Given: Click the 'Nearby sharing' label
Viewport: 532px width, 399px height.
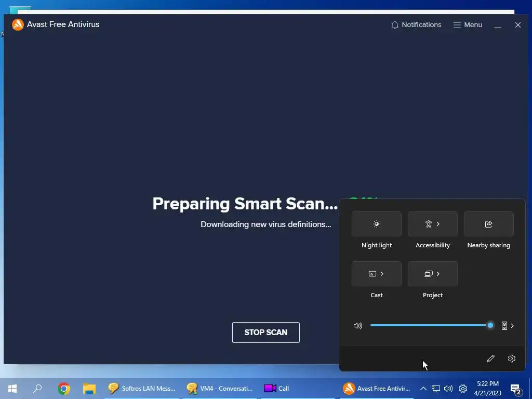Looking at the screenshot, I should (488, 245).
